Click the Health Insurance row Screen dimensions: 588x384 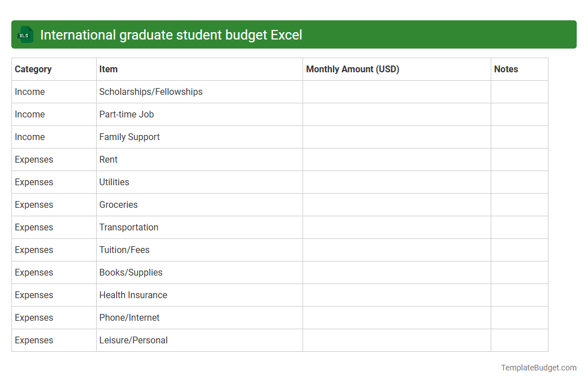[x=133, y=295]
